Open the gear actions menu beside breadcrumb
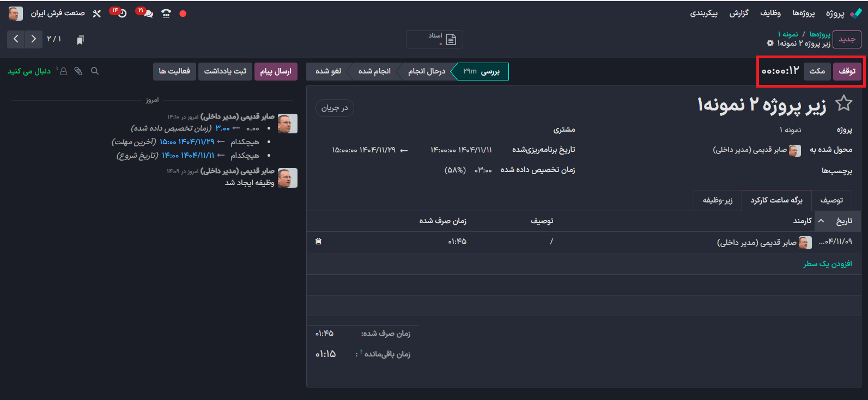This screenshot has height=400, width=868. [x=770, y=44]
